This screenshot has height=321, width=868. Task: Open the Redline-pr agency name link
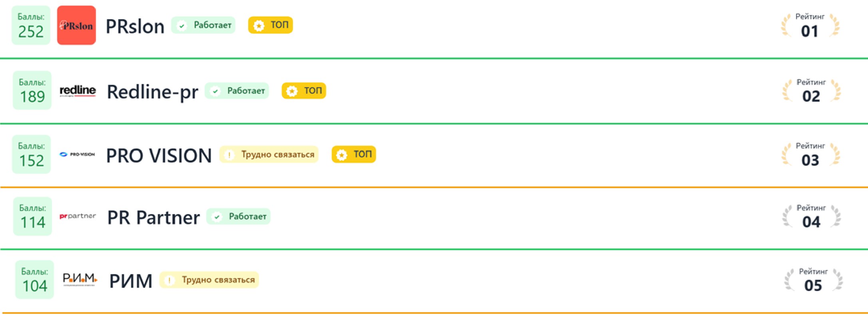tap(152, 92)
